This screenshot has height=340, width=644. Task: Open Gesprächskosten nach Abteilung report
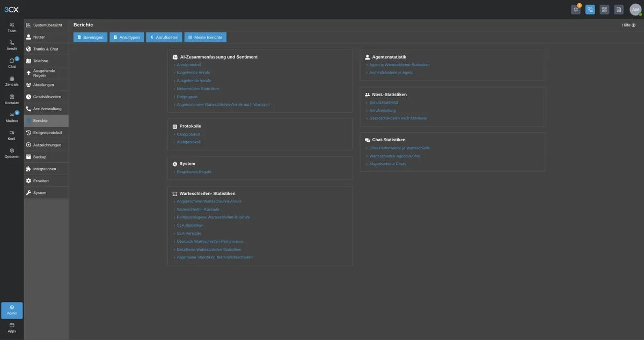tap(398, 118)
